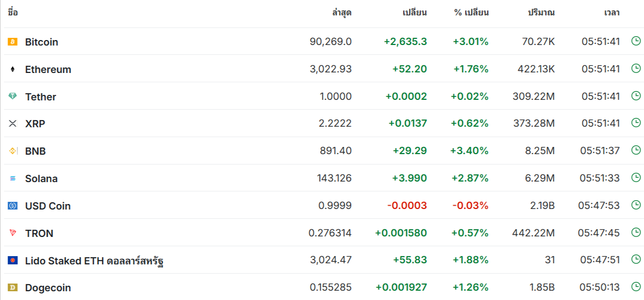Click the XRP logo icon
The height and width of the screenshot is (300, 644).
pyautogui.click(x=13, y=123)
